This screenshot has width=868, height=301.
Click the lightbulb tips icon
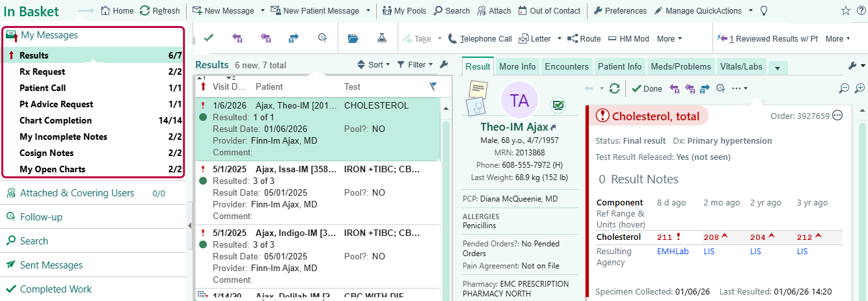pyautogui.click(x=765, y=11)
